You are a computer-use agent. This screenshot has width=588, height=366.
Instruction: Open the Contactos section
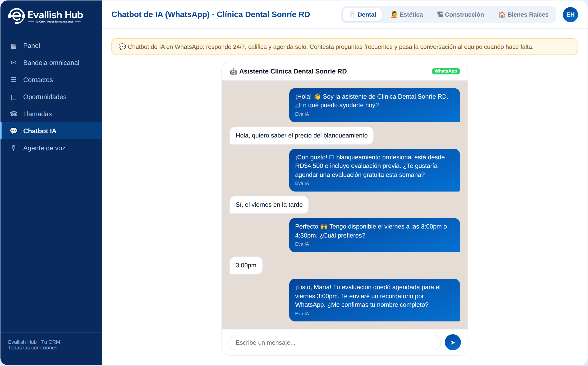coord(51,80)
